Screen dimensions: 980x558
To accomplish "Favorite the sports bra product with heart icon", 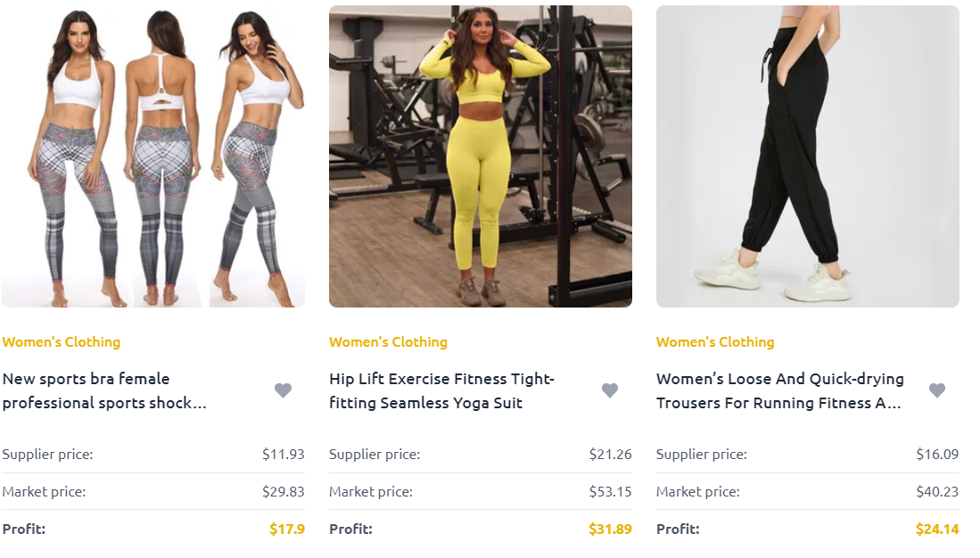I will pos(284,390).
